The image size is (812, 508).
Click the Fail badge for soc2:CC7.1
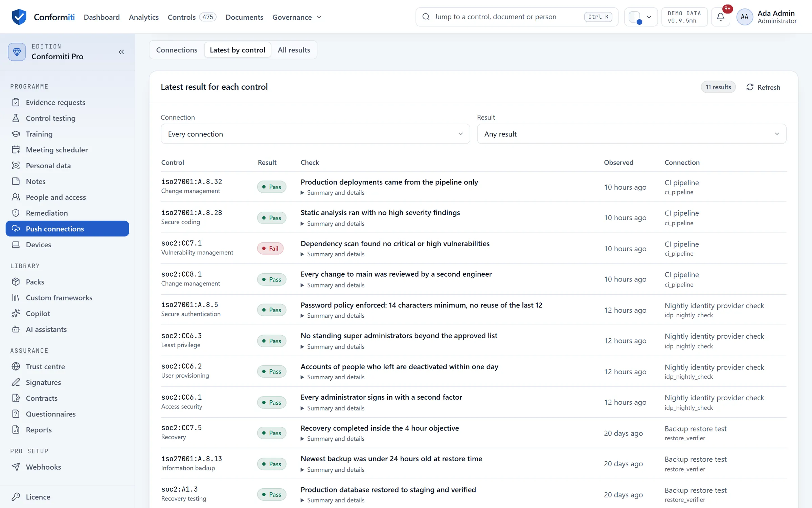click(x=270, y=249)
